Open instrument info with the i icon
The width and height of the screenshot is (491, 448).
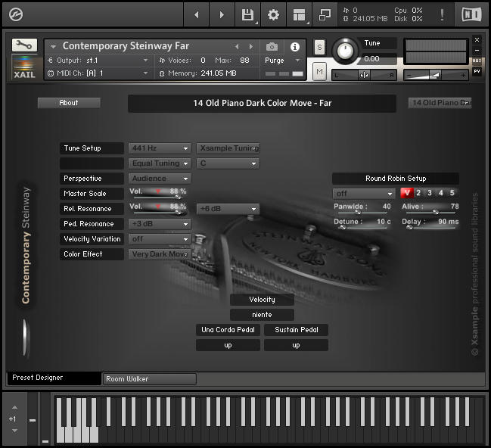(295, 46)
